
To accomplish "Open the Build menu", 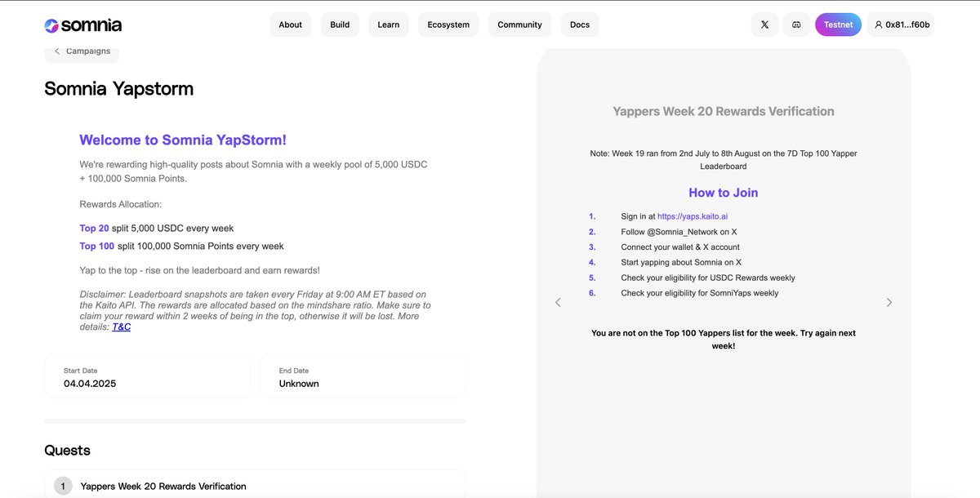I will [x=340, y=24].
